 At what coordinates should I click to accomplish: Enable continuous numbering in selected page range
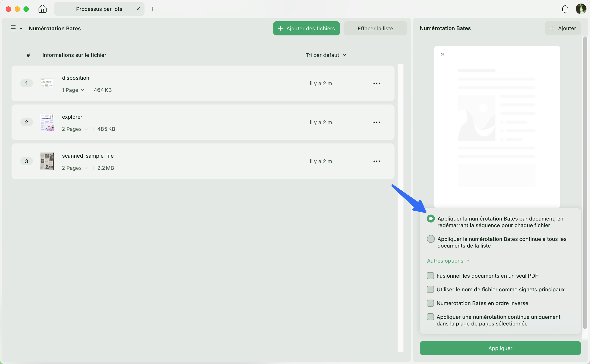point(430,317)
